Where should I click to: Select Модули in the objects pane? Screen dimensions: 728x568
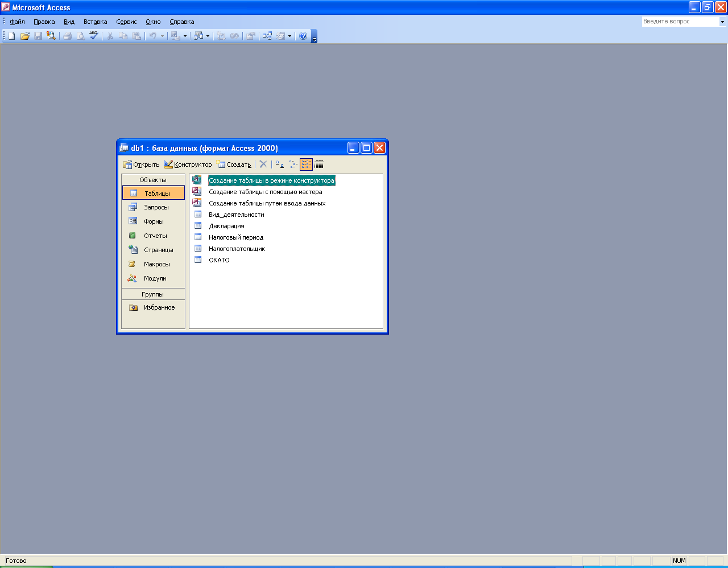(x=154, y=278)
